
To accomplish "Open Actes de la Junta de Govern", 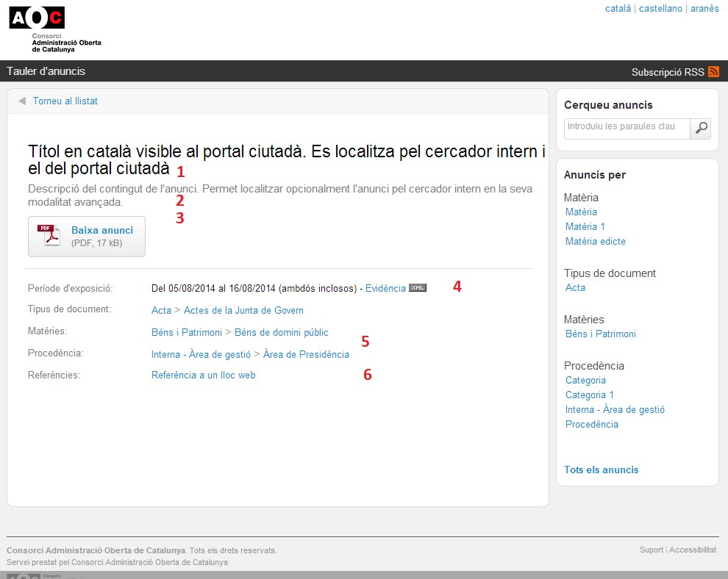I will 243,310.
